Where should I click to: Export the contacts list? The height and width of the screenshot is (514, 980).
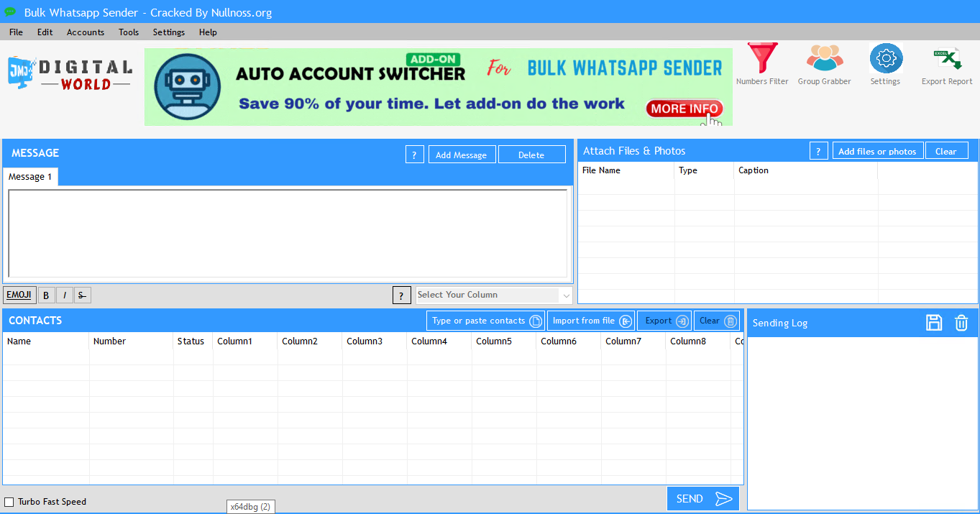tap(664, 321)
